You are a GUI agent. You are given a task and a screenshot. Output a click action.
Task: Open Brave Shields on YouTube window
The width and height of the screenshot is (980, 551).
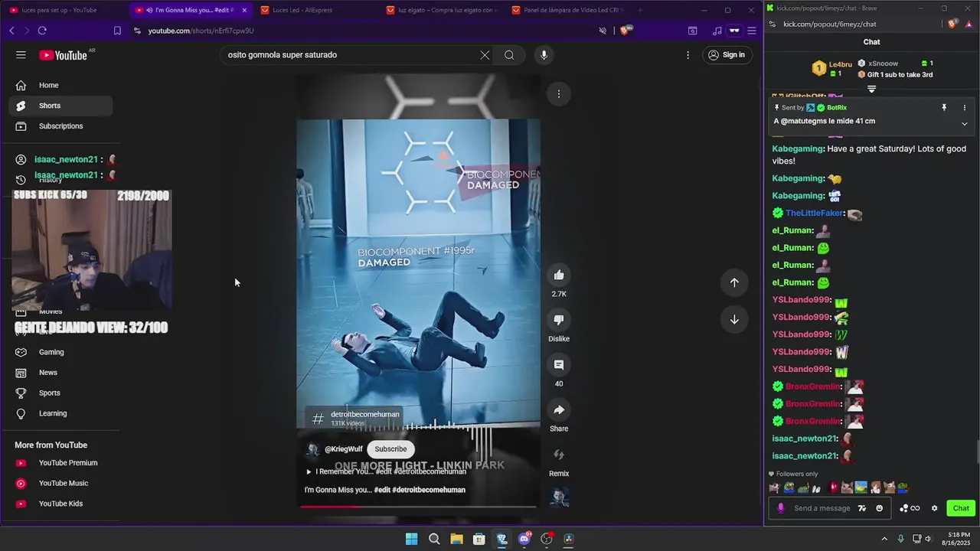tap(626, 31)
